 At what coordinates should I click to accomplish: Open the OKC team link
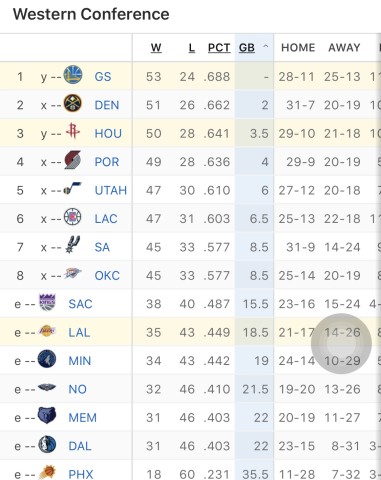pos(107,276)
